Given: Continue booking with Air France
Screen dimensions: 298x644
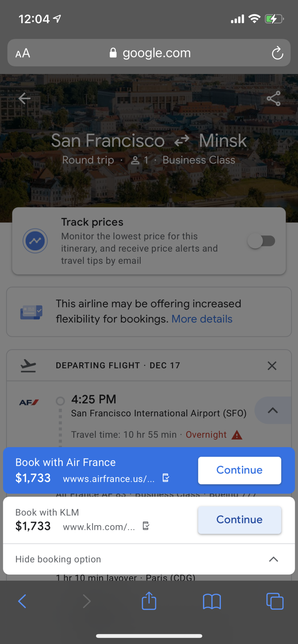Looking at the screenshot, I should coord(240,470).
